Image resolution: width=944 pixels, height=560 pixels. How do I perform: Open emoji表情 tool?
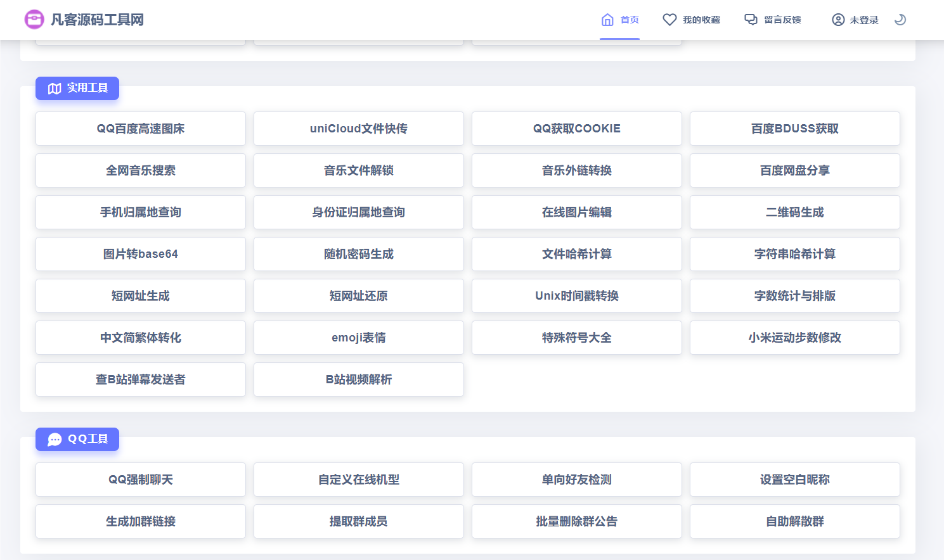coord(359,338)
